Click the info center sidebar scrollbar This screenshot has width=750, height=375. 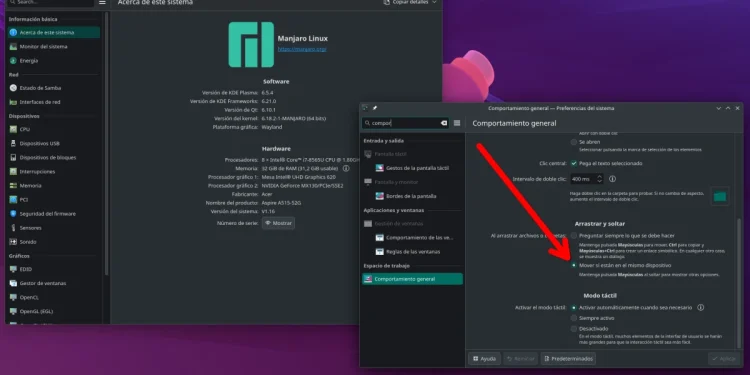(x=106, y=143)
